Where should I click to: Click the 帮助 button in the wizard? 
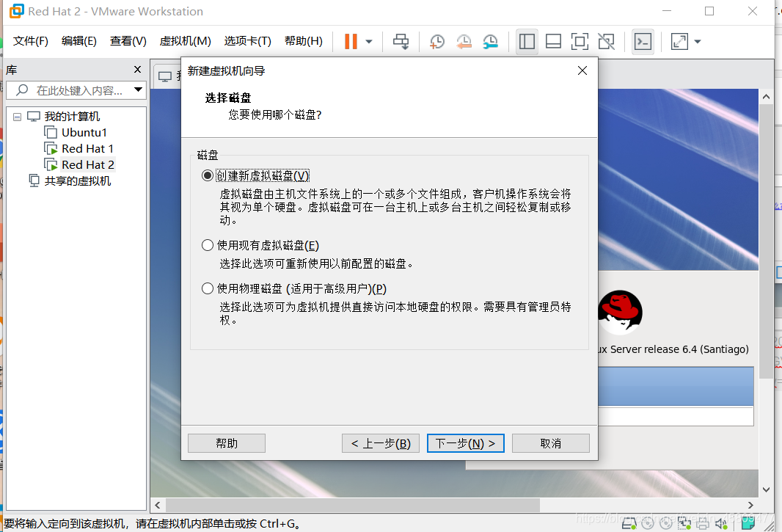(x=227, y=443)
